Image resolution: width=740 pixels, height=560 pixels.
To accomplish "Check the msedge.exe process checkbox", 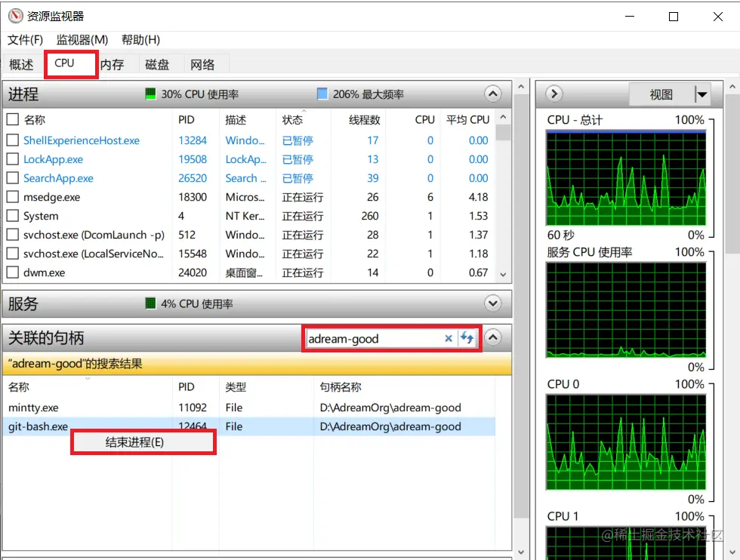I will 12,197.
